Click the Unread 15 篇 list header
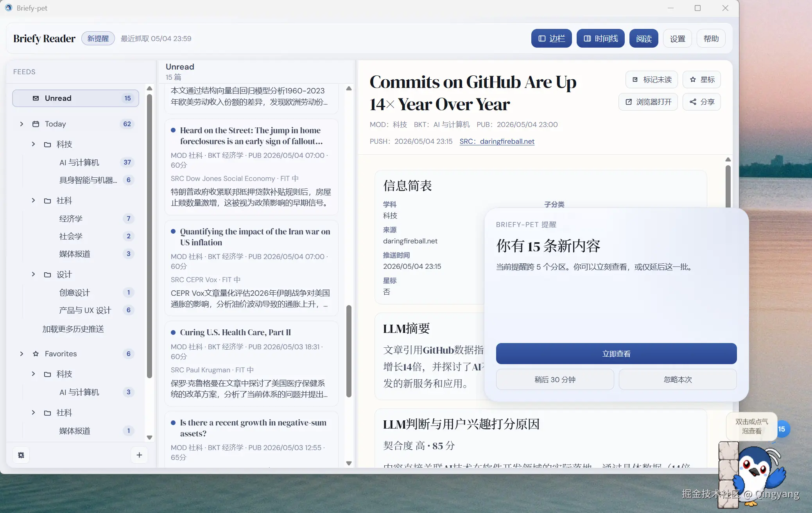Image resolution: width=812 pixels, height=513 pixels. tap(180, 71)
